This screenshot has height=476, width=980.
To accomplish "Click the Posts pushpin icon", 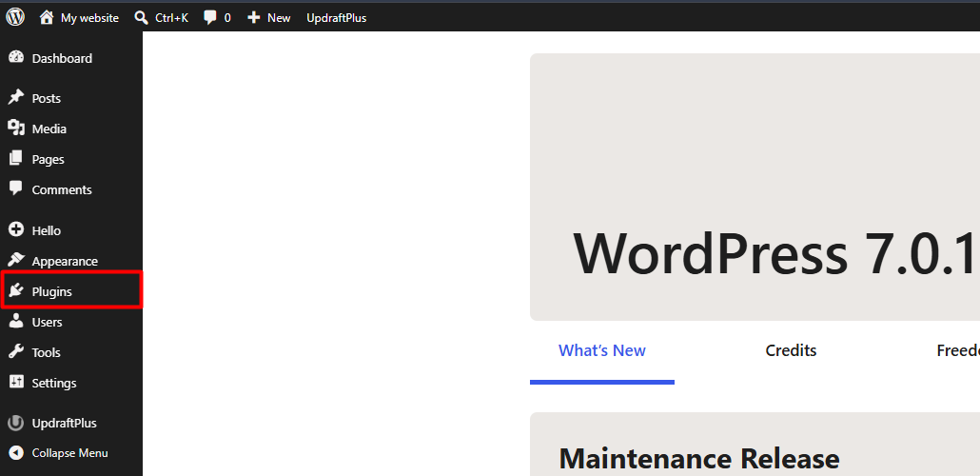I will [15, 97].
